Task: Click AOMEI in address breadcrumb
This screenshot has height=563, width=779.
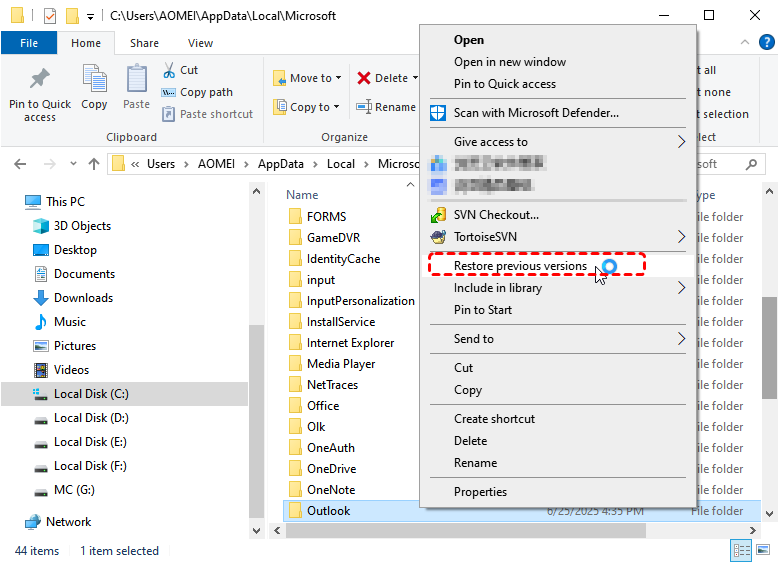Action: pyautogui.click(x=216, y=164)
